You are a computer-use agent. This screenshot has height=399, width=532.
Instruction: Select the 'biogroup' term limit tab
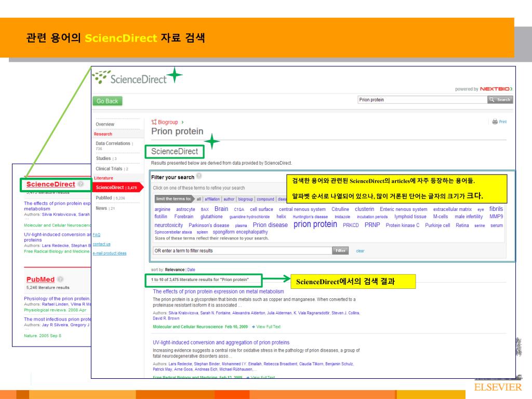pyautogui.click(x=245, y=199)
